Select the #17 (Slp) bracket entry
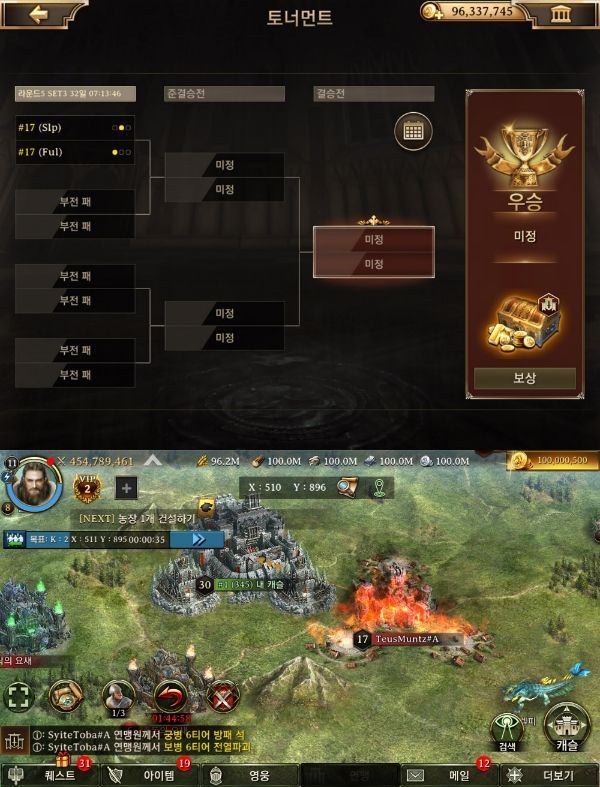The height and width of the screenshot is (787, 600). 75,127
